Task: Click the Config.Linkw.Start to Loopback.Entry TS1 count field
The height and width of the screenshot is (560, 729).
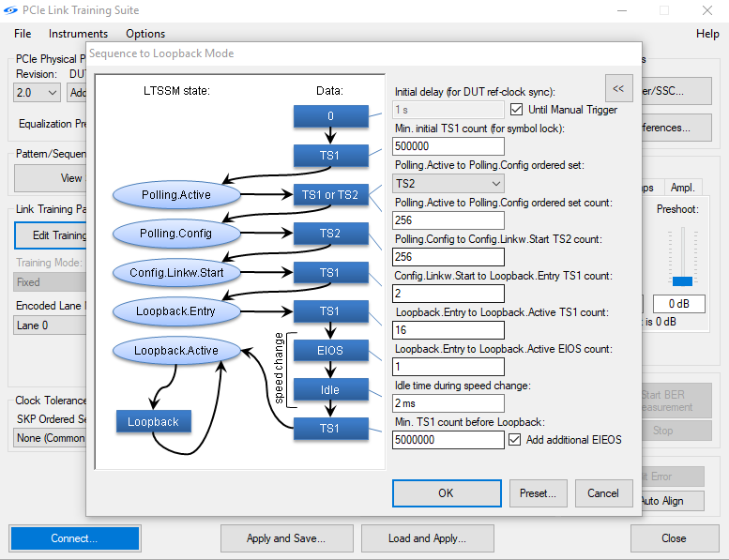Action: [x=448, y=294]
